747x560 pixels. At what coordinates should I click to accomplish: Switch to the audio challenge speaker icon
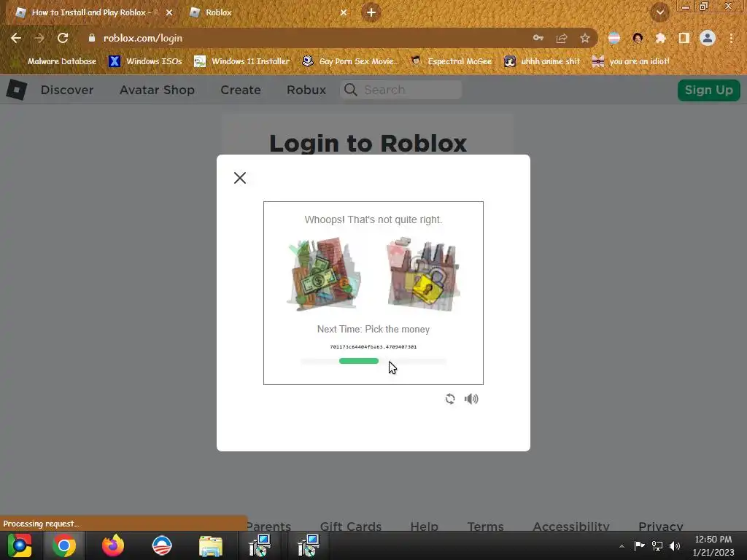pyautogui.click(x=471, y=399)
